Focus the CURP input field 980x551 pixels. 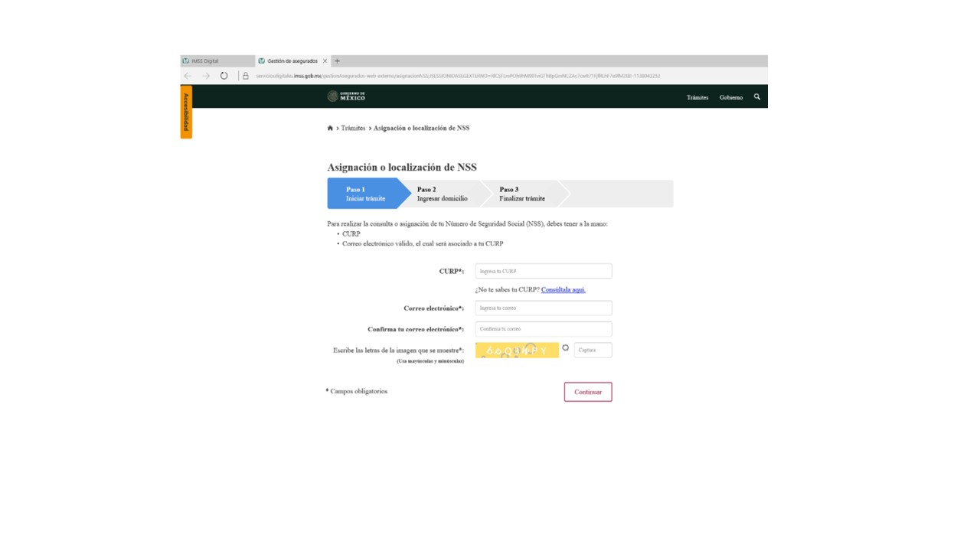click(x=543, y=272)
